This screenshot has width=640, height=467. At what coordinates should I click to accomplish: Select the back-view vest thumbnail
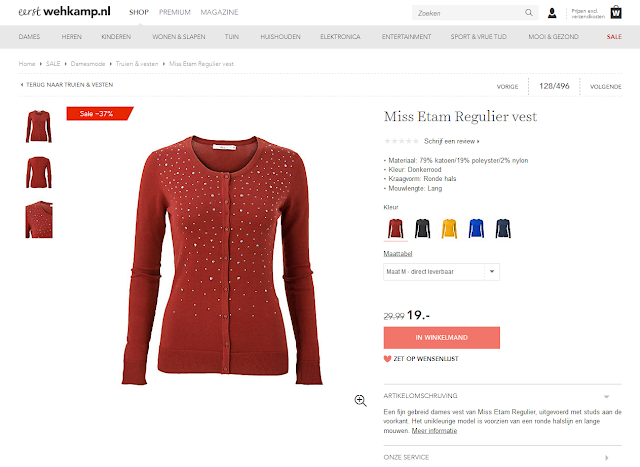(39, 173)
